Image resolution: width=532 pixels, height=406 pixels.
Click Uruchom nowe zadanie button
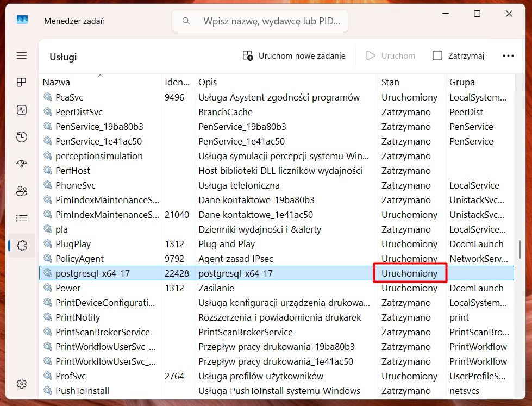click(294, 55)
